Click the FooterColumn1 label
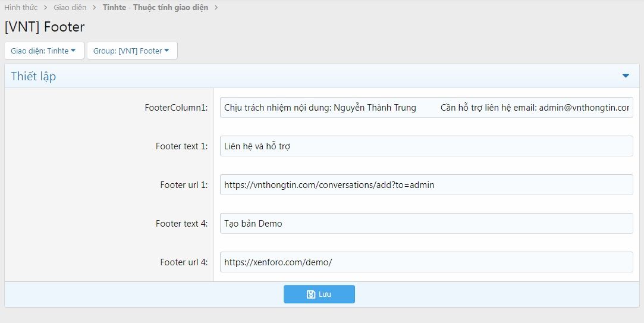 point(176,108)
